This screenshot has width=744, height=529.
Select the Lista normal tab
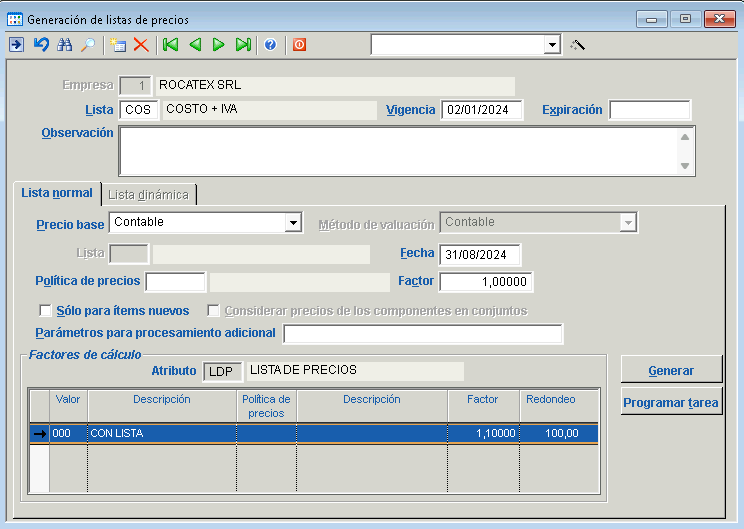pyautogui.click(x=57, y=193)
